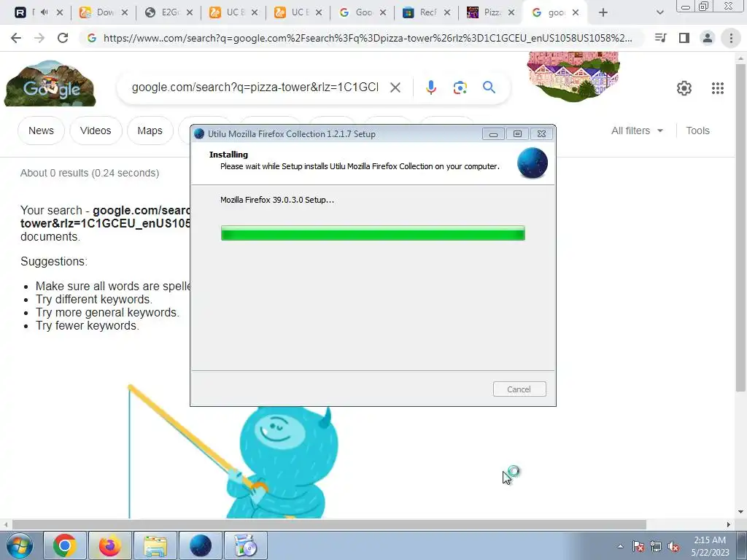Toggle the Chrome side panel
This screenshot has height=560, width=747.
coord(684,38)
